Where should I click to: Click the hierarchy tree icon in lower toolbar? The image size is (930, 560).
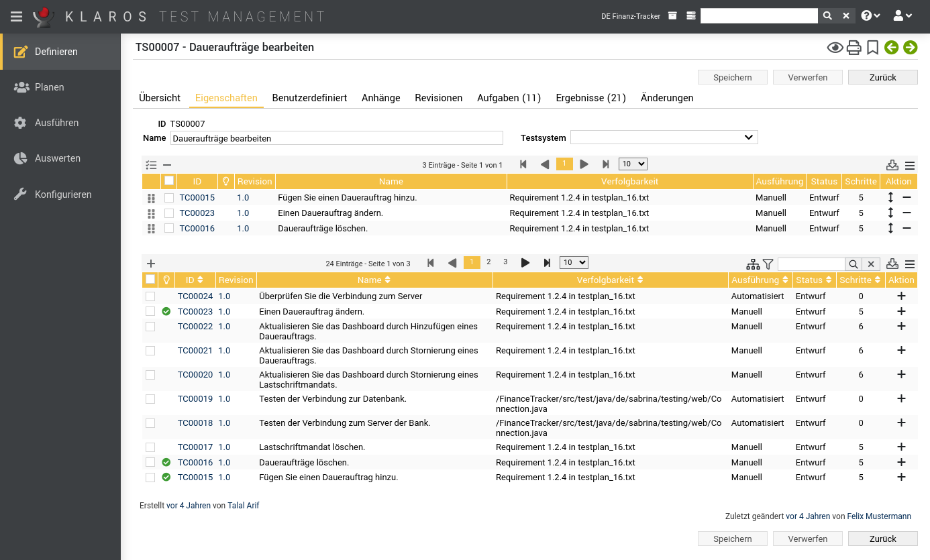[x=754, y=264]
